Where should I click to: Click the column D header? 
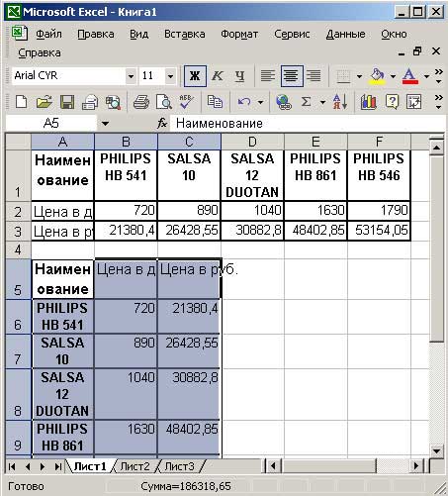[252, 142]
